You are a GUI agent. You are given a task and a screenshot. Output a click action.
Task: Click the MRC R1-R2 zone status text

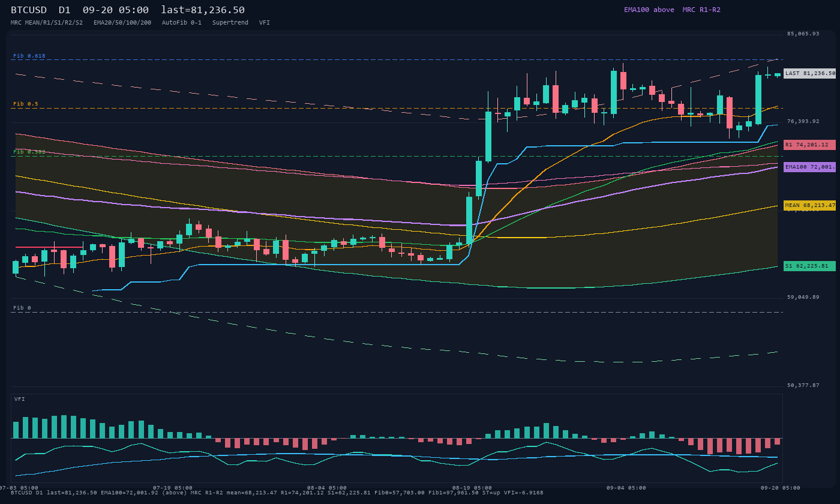701,10
